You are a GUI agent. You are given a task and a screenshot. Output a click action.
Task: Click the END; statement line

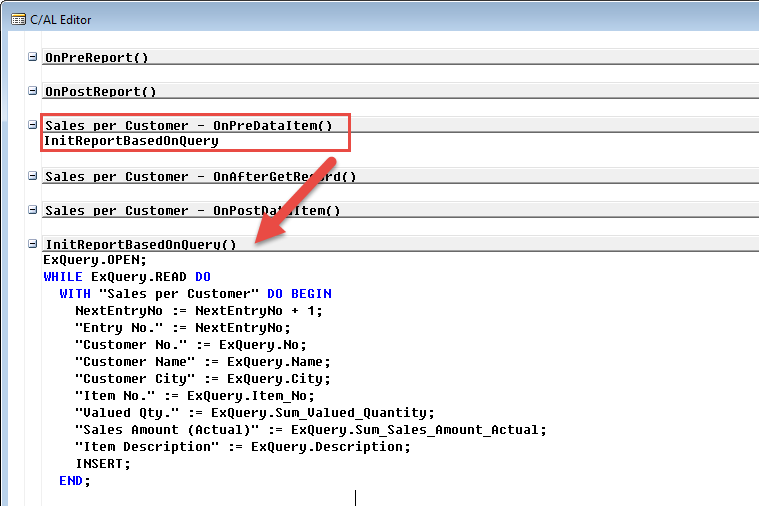75,481
